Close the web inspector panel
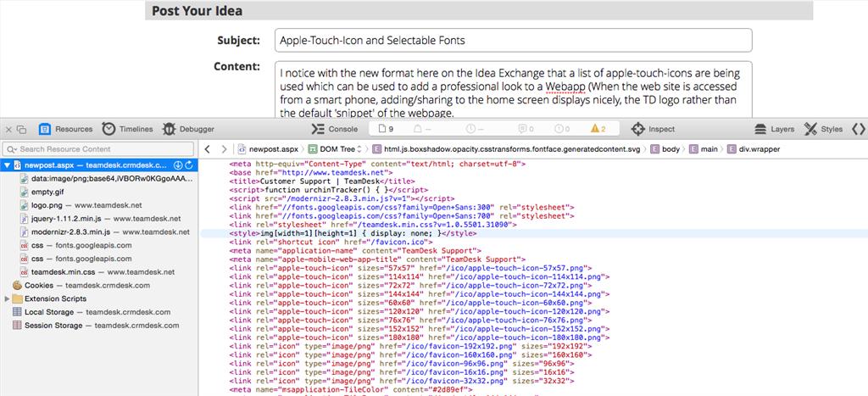This screenshot has height=396, width=868. tap(8, 130)
